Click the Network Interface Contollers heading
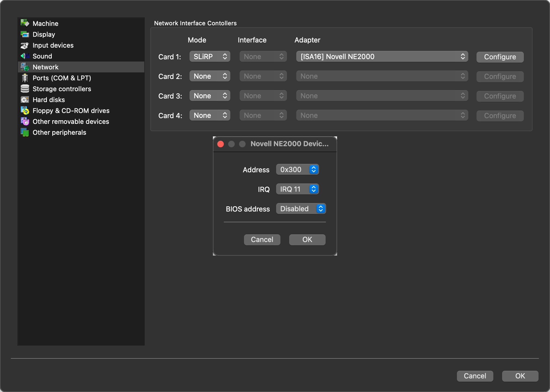The image size is (550, 392). [x=195, y=23]
